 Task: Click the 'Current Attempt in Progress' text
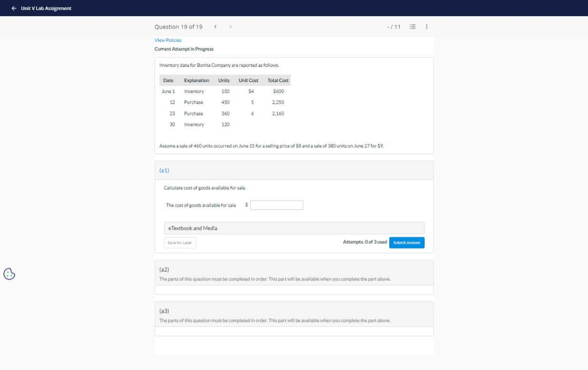tap(184, 49)
